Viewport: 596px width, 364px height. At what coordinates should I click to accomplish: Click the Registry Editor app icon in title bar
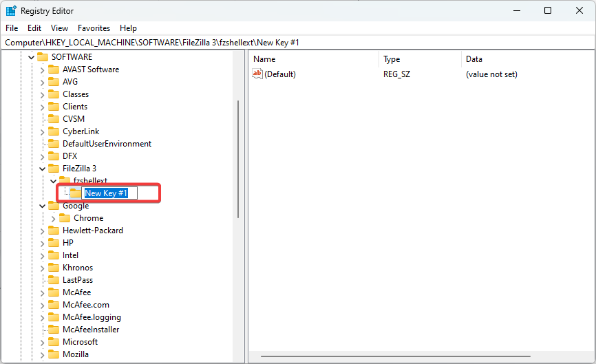pyautogui.click(x=11, y=11)
